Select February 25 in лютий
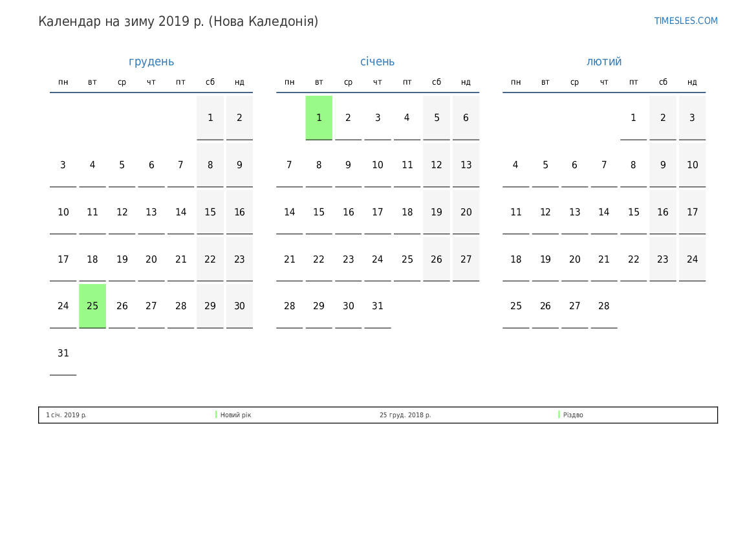 coord(516,306)
